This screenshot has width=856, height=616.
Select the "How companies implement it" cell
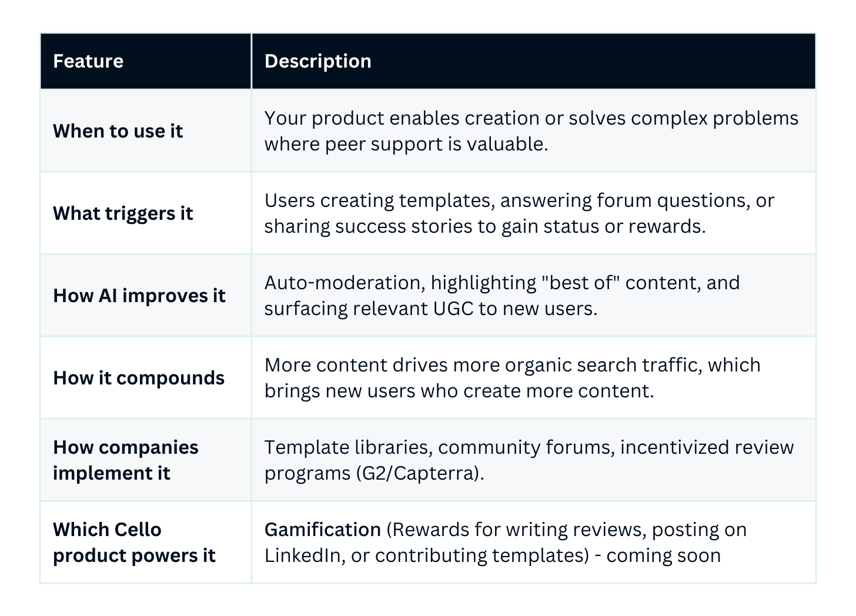(x=125, y=460)
